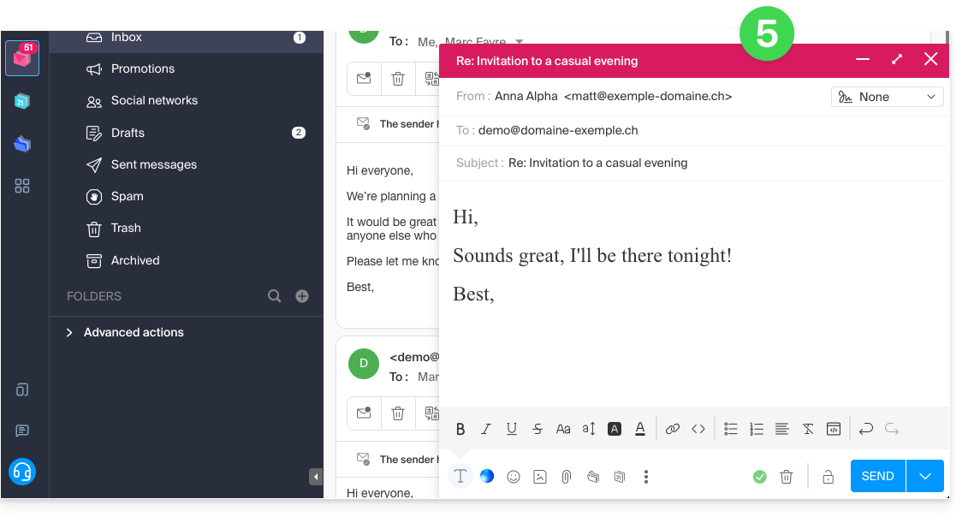Delete the draft with trash icon

pos(787,477)
